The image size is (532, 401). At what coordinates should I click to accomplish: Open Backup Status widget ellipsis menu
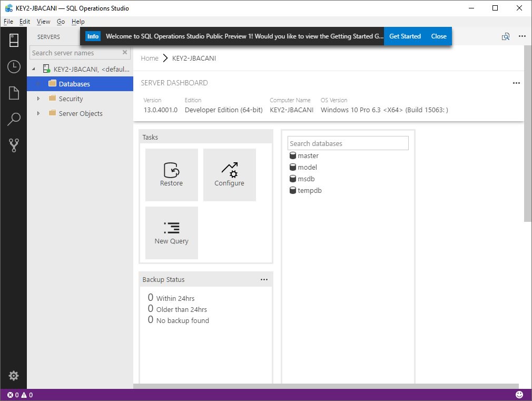pos(264,279)
